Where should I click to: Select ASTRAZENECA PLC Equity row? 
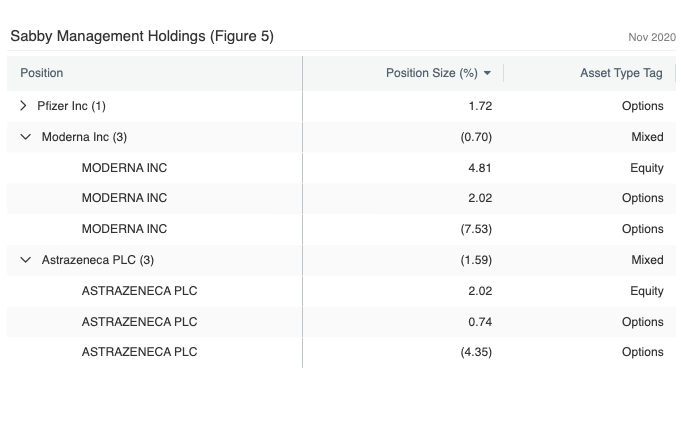pyautogui.click(x=139, y=291)
